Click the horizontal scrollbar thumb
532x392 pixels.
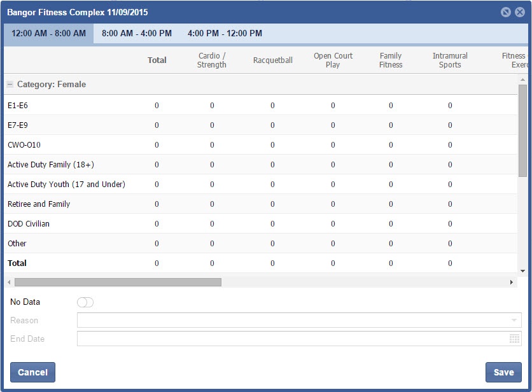click(118, 282)
